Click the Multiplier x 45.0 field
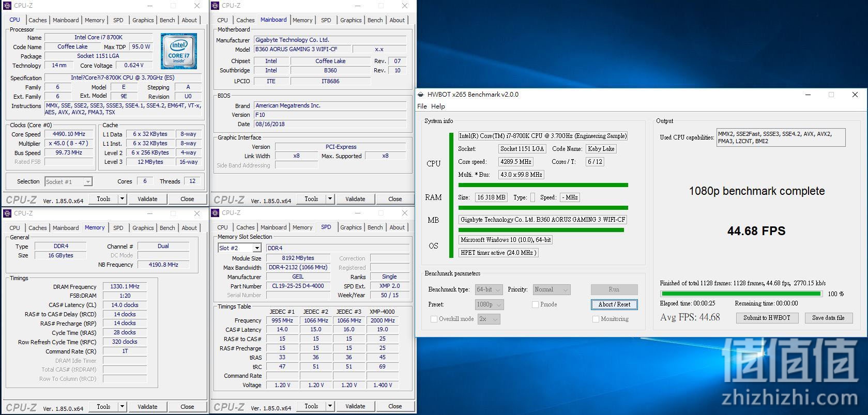The image size is (868, 415). click(69, 143)
